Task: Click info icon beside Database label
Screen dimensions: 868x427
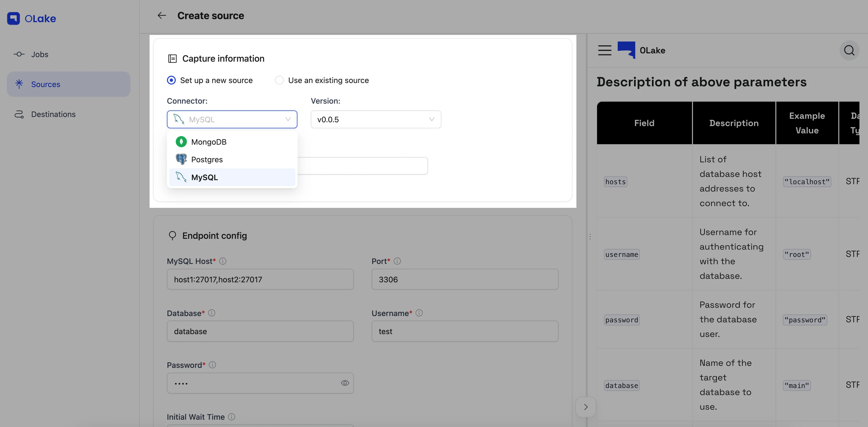Action: point(212,313)
